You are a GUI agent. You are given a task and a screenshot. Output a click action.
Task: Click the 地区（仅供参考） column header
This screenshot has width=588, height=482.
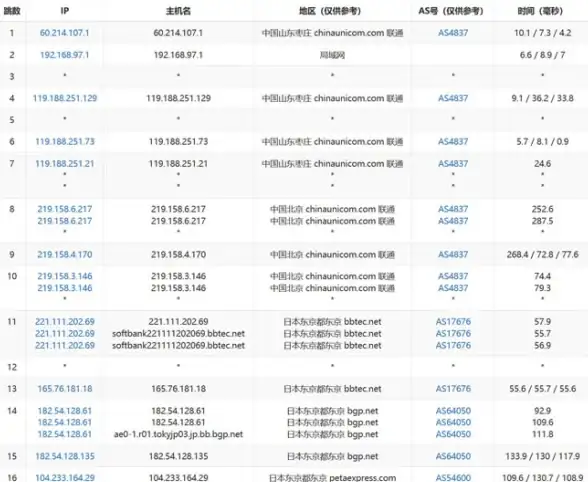tap(330, 11)
